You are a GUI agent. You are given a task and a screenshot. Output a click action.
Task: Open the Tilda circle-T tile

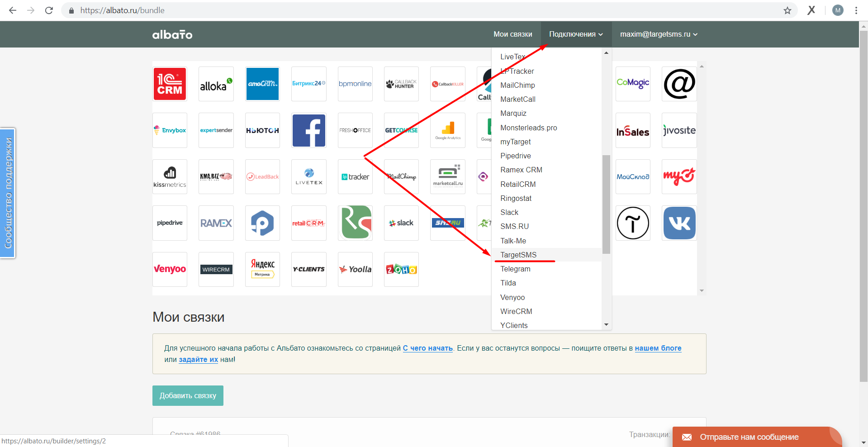tap(633, 223)
